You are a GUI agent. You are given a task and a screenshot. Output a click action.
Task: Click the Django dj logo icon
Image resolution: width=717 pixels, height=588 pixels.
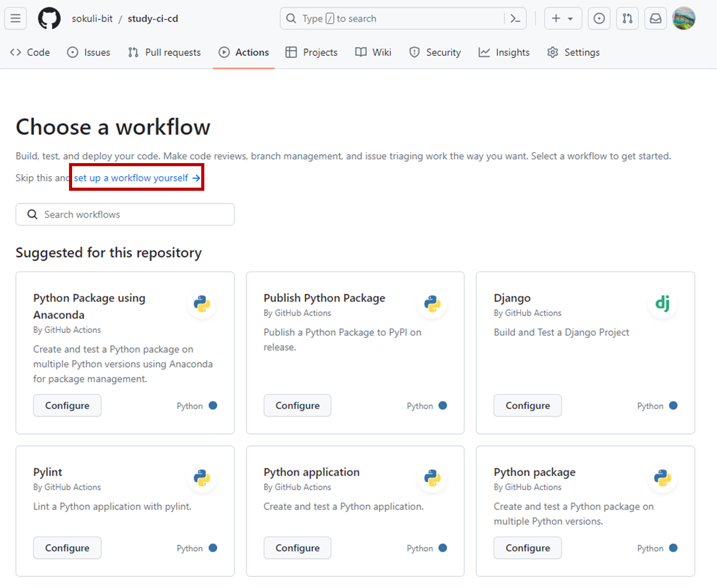click(663, 303)
